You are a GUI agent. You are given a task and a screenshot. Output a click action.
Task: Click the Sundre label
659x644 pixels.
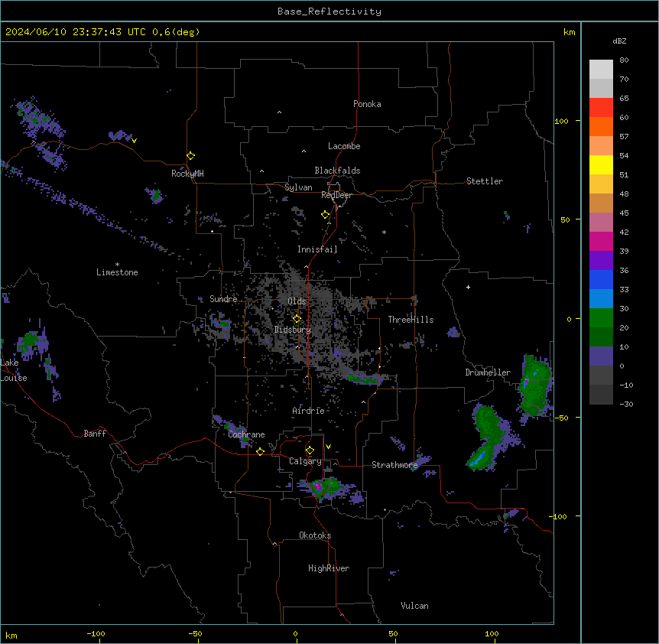tap(223, 299)
